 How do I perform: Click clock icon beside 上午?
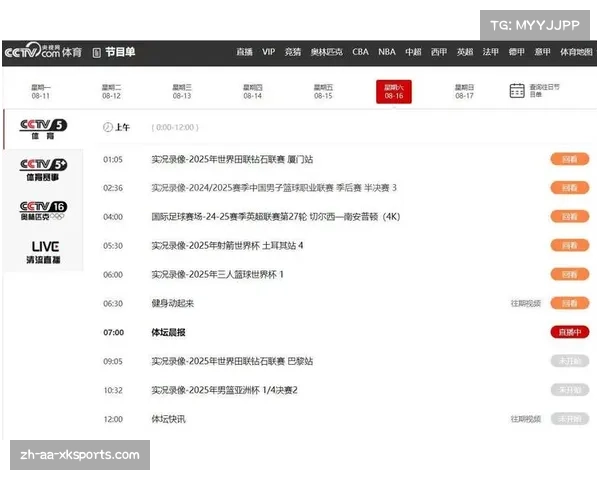tap(108, 127)
